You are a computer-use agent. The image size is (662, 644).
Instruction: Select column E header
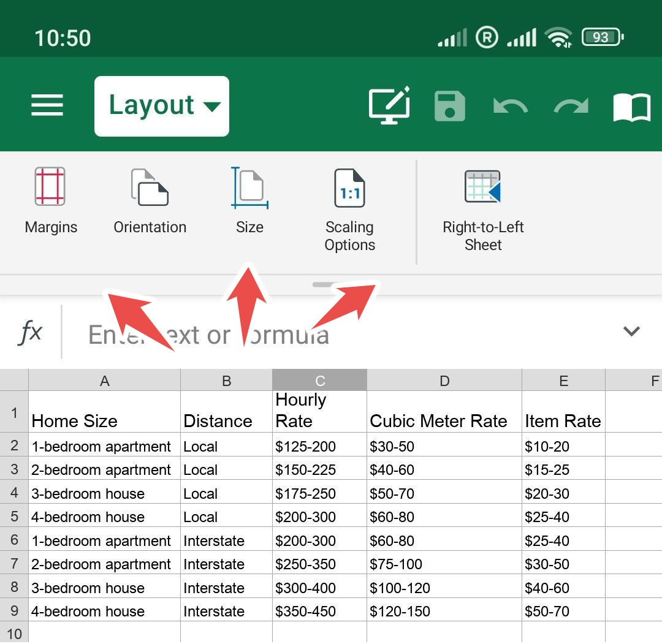tap(564, 381)
